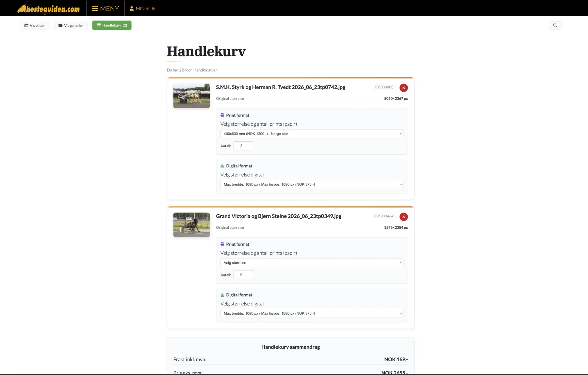
Task: Click download icon in S.M.K. Styrk card
Action: pyautogui.click(x=222, y=166)
